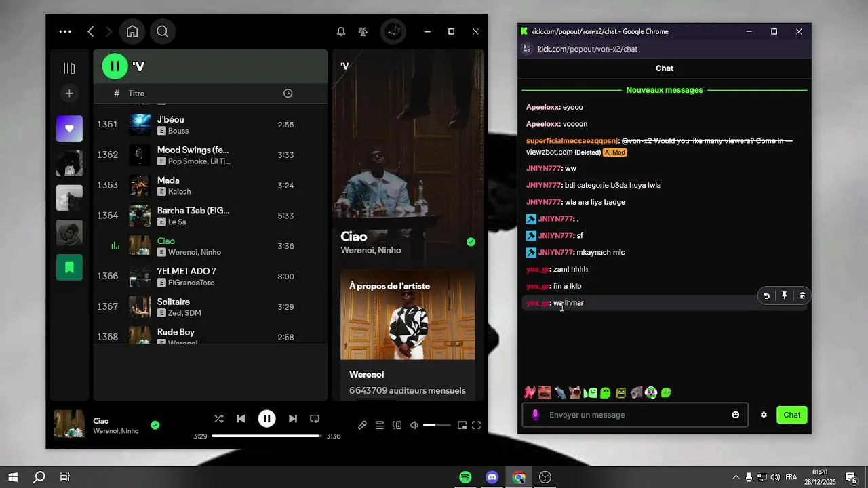Insert the first red emote in quick row
Image resolution: width=868 pixels, height=488 pixels.
tap(530, 392)
